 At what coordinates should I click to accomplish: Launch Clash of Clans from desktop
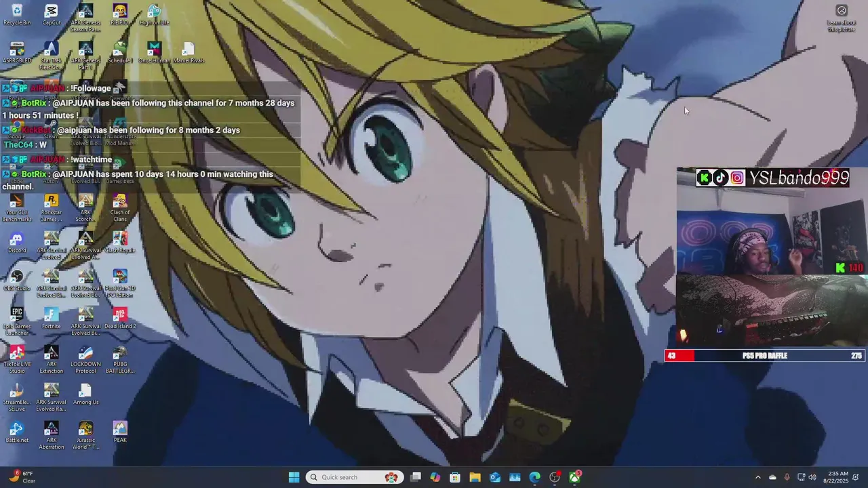(x=120, y=207)
